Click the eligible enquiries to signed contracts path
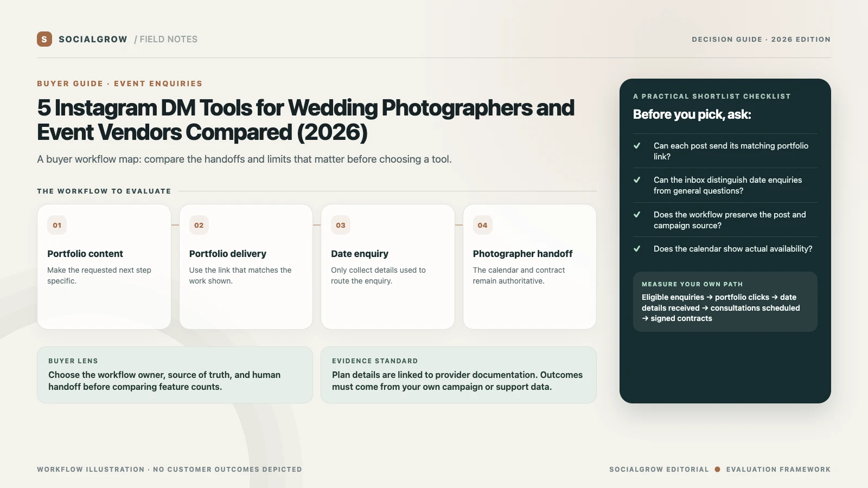This screenshot has width=868, height=488. [721, 308]
